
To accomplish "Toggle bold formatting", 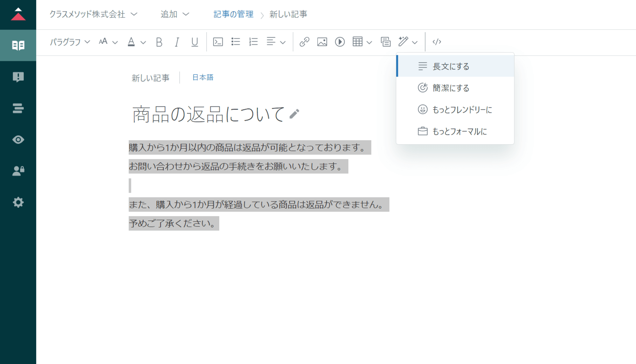I will 159,42.
